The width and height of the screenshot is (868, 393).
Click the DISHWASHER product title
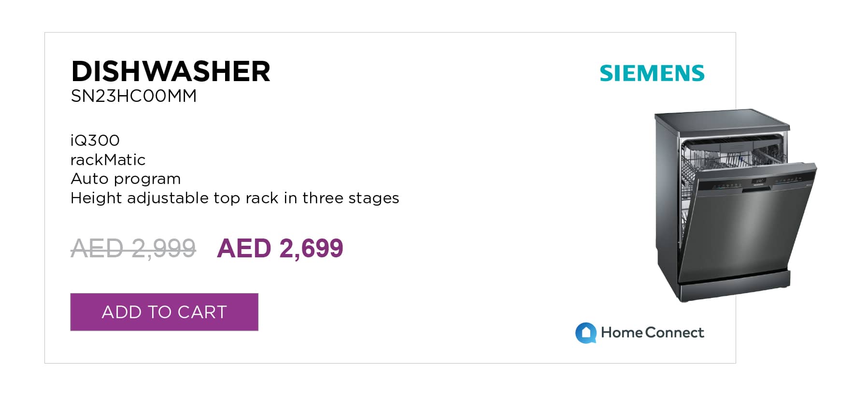171,71
